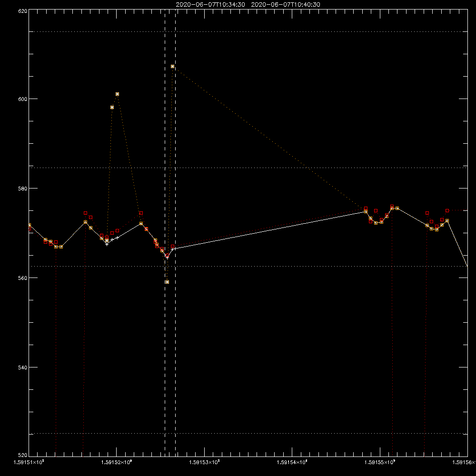Select the y-axis label 560
The width and height of the screenshot is (476, 476).
click(23, 278)
